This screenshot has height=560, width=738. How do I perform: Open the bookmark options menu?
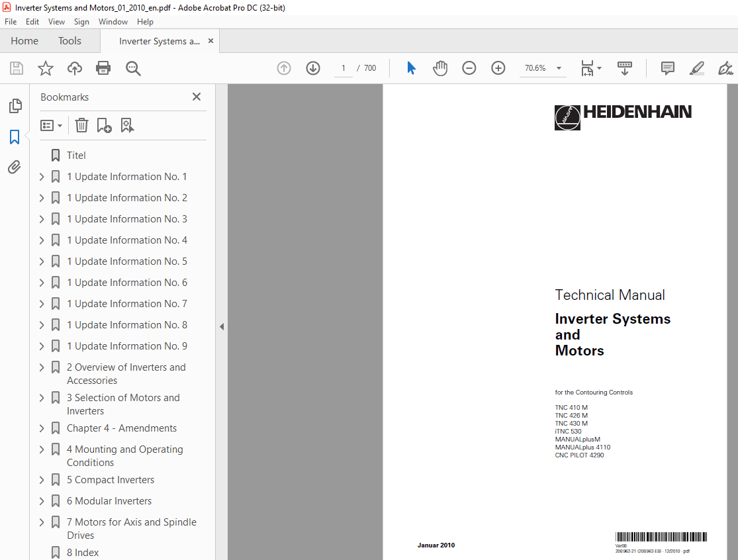click(51, 125)
